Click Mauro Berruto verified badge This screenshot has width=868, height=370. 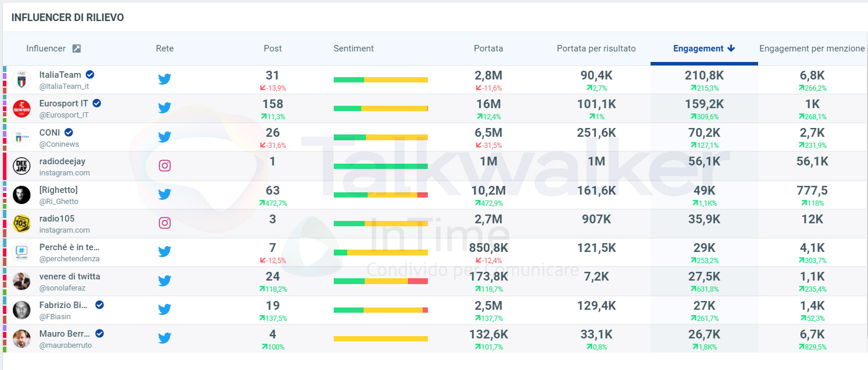coord(100,333)
